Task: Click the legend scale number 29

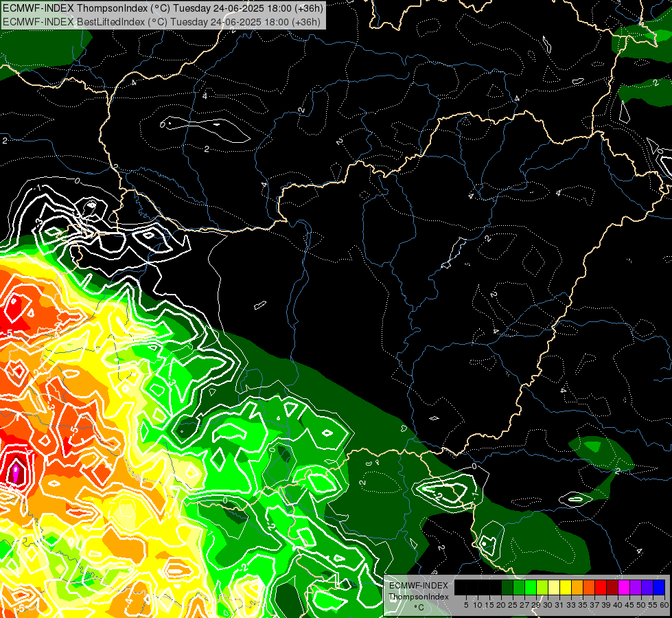Action: click(x=535, y=605)
